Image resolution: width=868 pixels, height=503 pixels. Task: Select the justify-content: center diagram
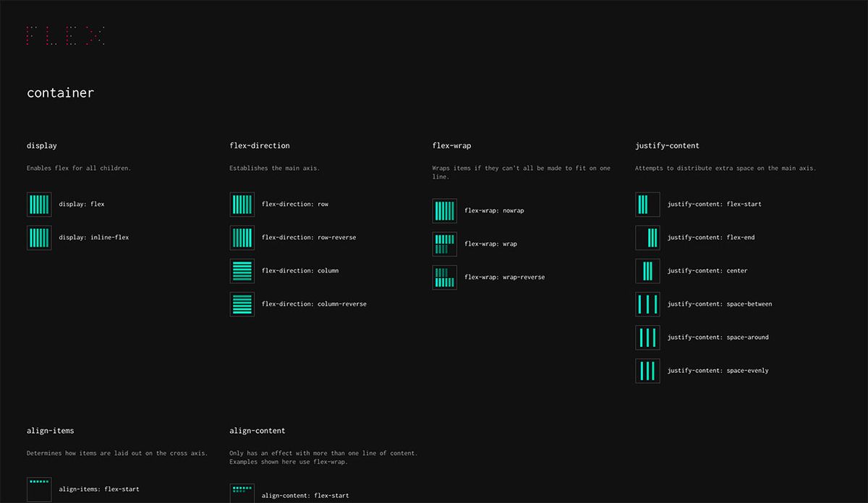coord(647,270)
